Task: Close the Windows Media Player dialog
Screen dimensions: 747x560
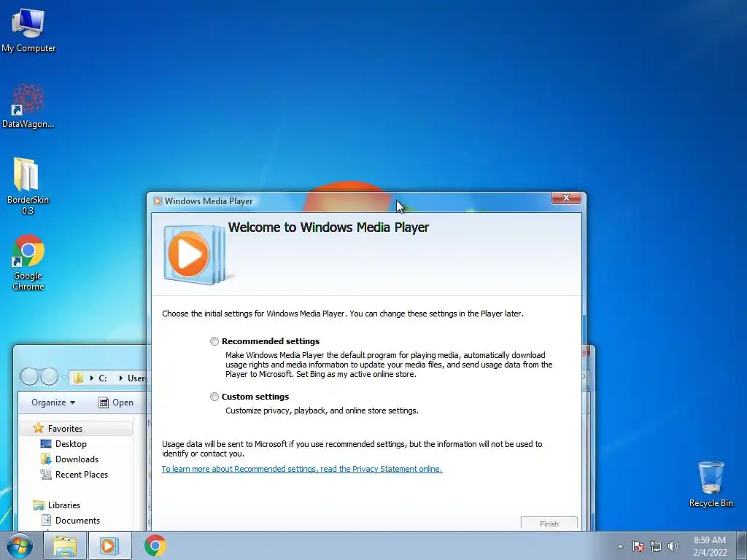Action: pos(566,198)
